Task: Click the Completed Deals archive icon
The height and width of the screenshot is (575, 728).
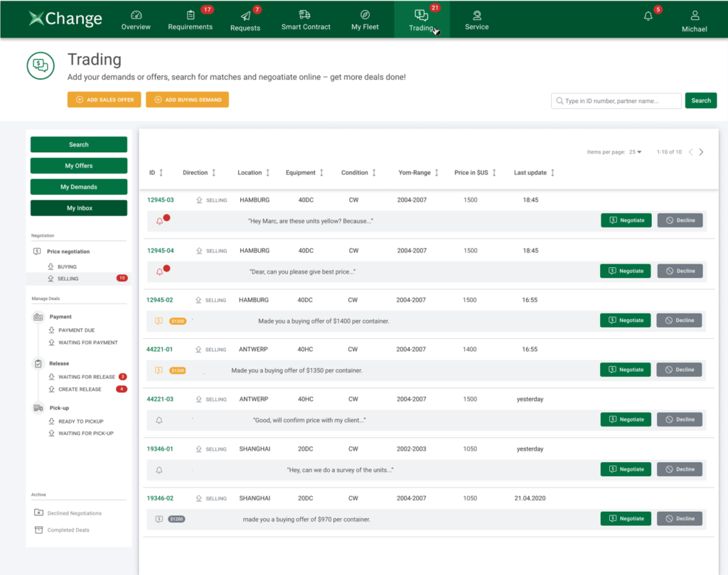Action: coord(38,530)
